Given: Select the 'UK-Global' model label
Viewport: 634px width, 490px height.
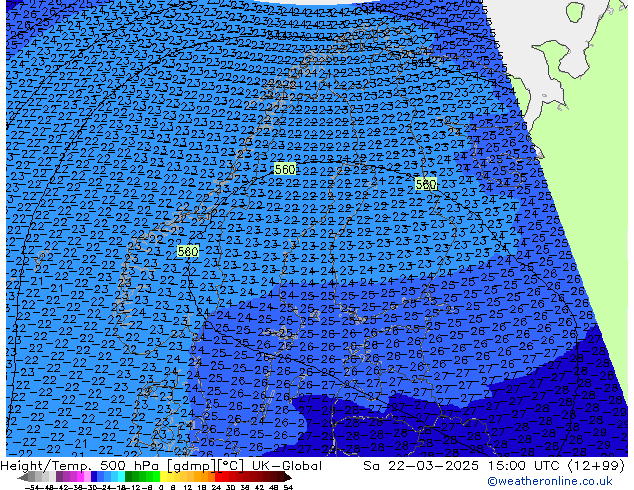Looking at the screenshot, I should 287,466.
